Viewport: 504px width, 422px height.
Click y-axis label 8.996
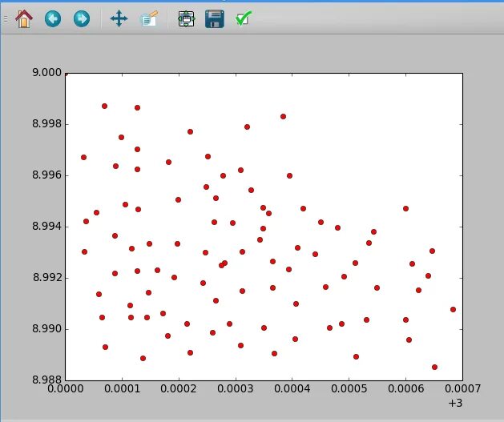(47, 175)
